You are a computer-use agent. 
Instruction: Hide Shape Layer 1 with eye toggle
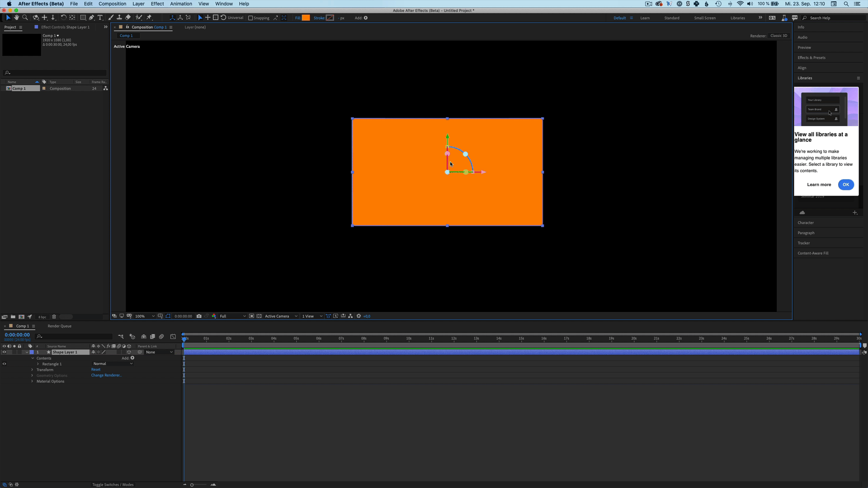[x=5, y=352]
